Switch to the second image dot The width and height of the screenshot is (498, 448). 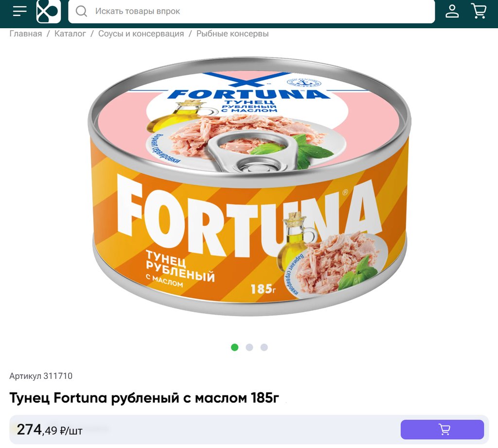249,347
